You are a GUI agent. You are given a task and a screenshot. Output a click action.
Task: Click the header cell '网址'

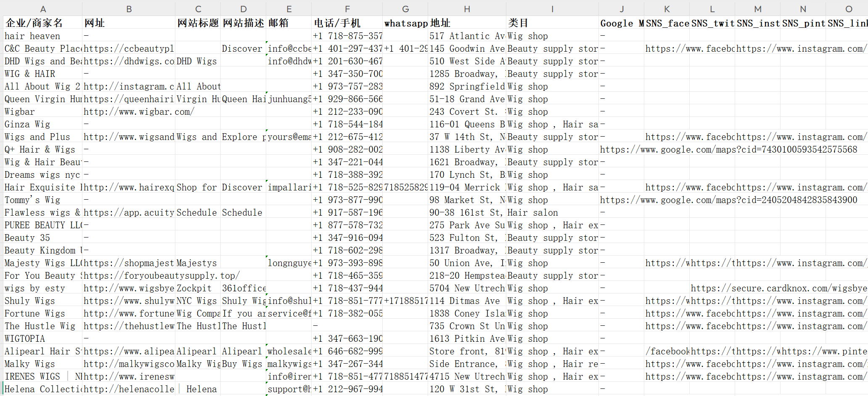tap(129, 23)
